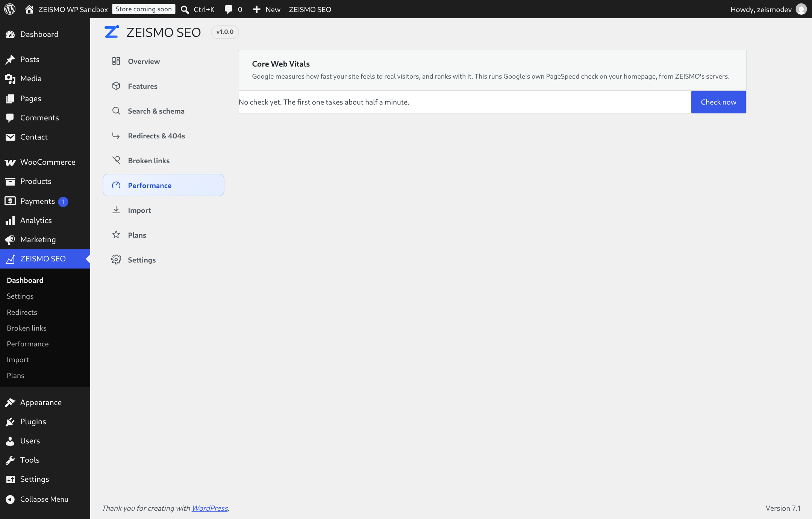
Task: Switch to the Plans tab
Action: point(164,235)
